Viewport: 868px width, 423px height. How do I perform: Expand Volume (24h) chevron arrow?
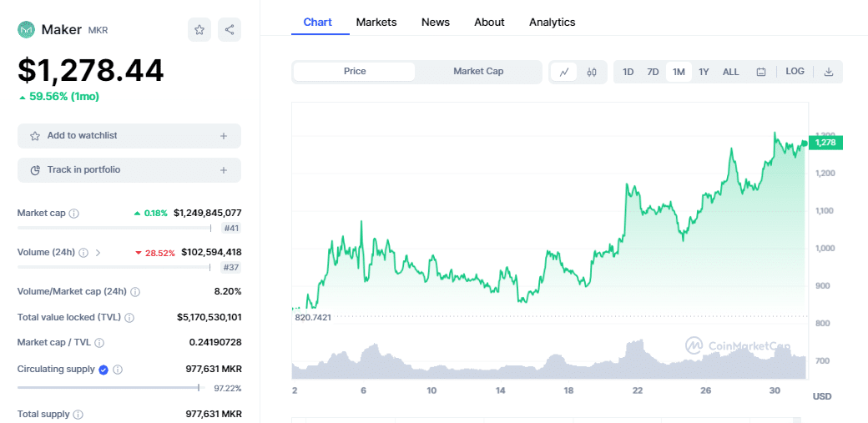click(x=98, y=253)
